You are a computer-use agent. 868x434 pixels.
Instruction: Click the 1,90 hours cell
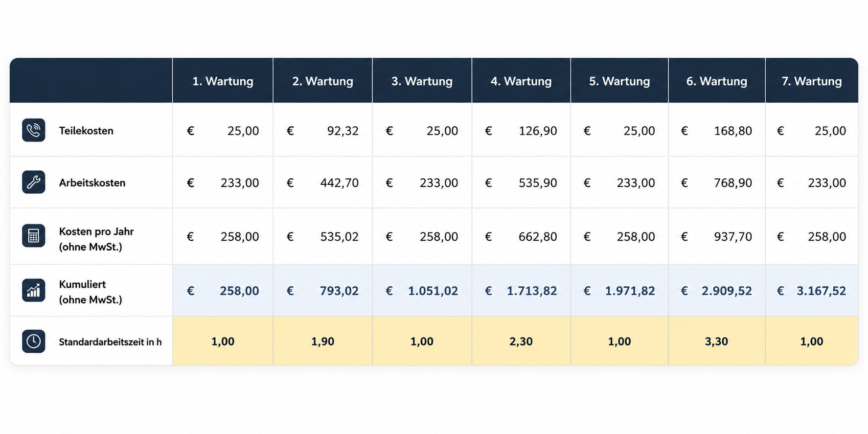coord(322,342)
